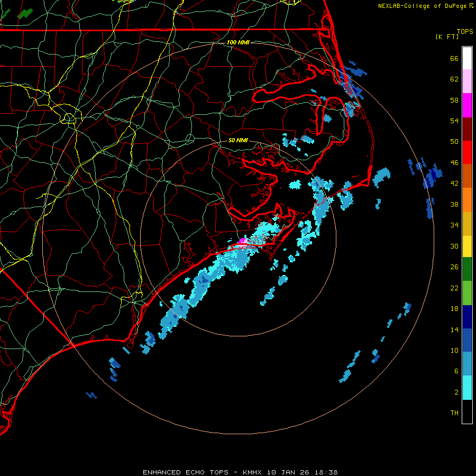This screenshot has width=476, height=476.
Task: Click the [K FT] units label
Action: [447, 36]
